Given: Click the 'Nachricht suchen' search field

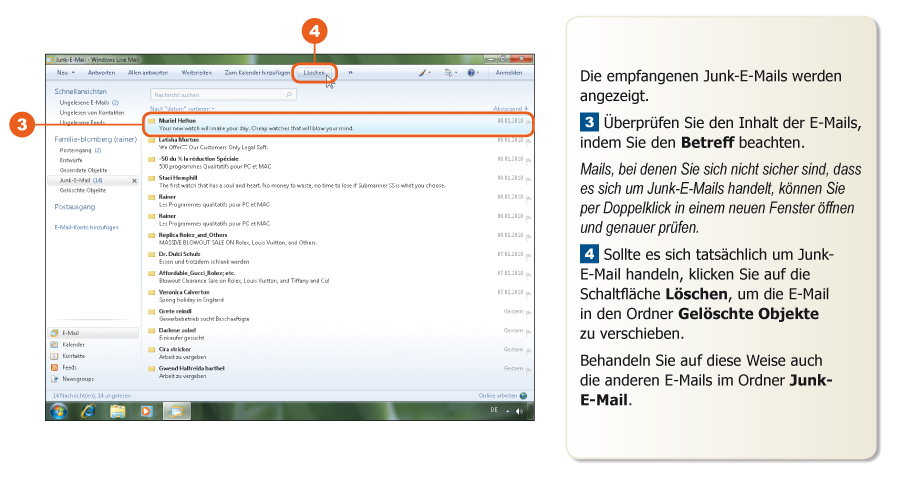Looking at the screenshot, I should click(218, 94).
